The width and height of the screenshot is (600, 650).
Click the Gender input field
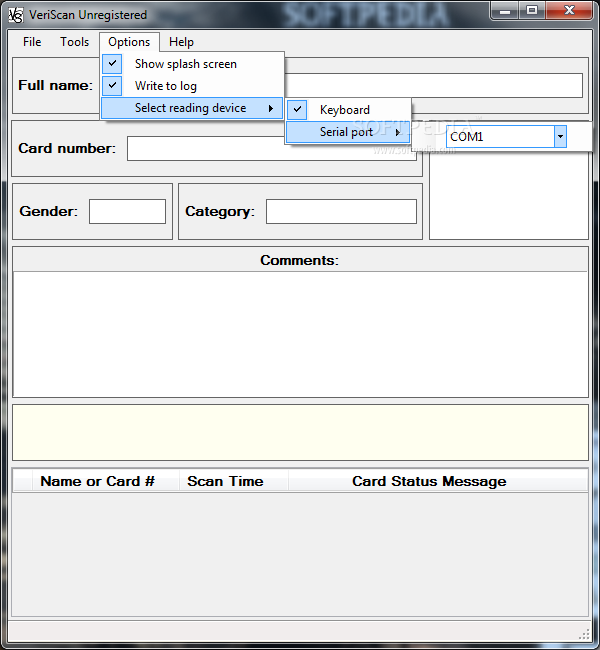click(127, 211)
